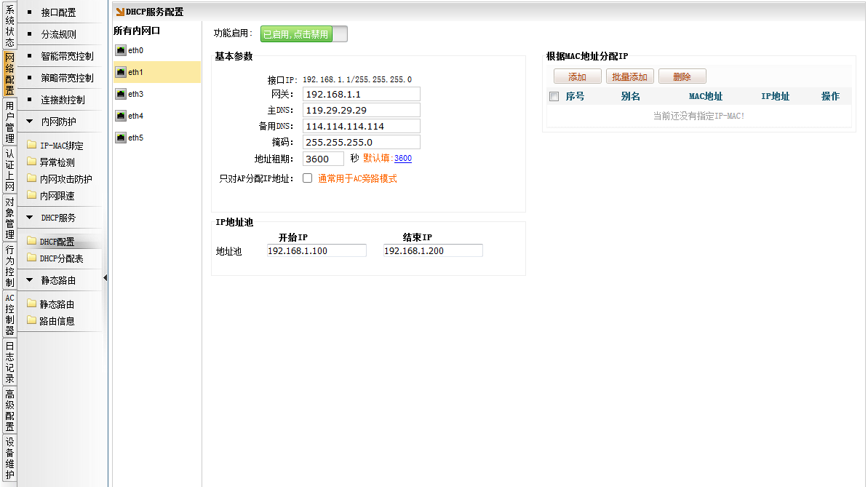Select the eth3 interface port icon
The image size is (868, 487).
click(121, 94)
